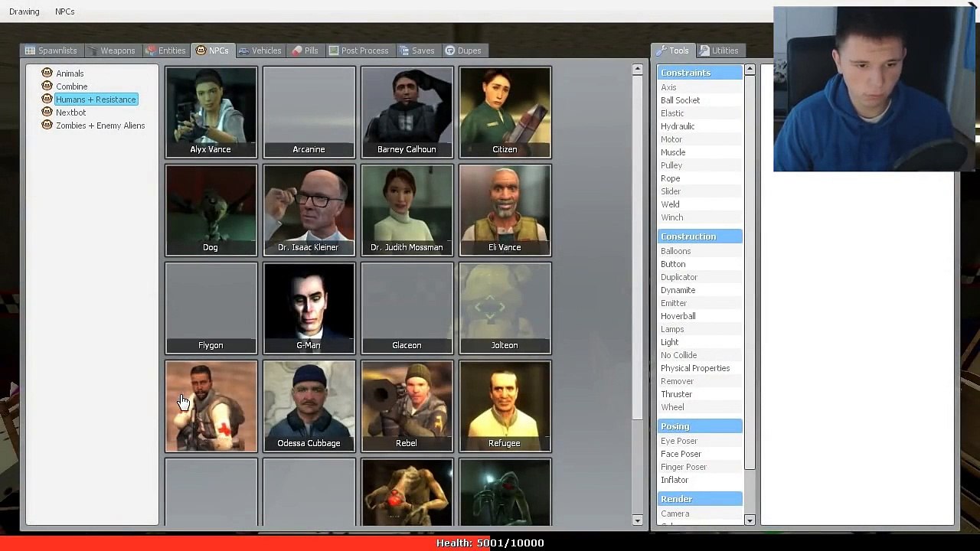Spawn Dr. Isaac Kleiner NPC
Image resolution: width=980 pixels, height=551 pixels.
pyautogui.click(x=309, y=210)
